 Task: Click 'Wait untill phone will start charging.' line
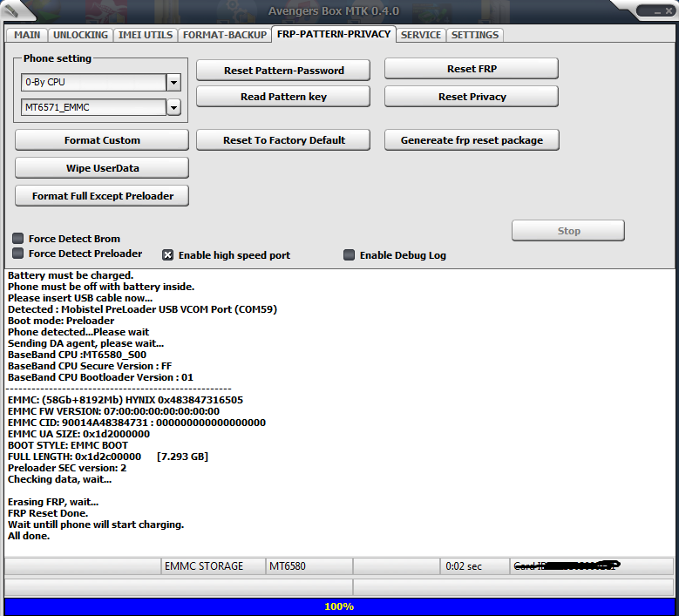coord(96,525)
